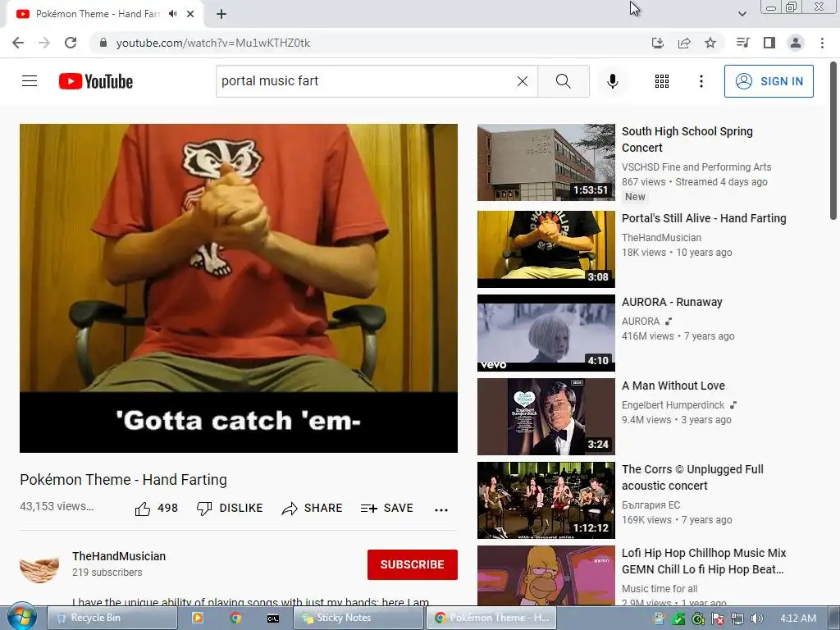Switch to Pokémon Theme Chrome taskbar button
This screenshot has width=840, height=630.
click(x=491, y=618)
